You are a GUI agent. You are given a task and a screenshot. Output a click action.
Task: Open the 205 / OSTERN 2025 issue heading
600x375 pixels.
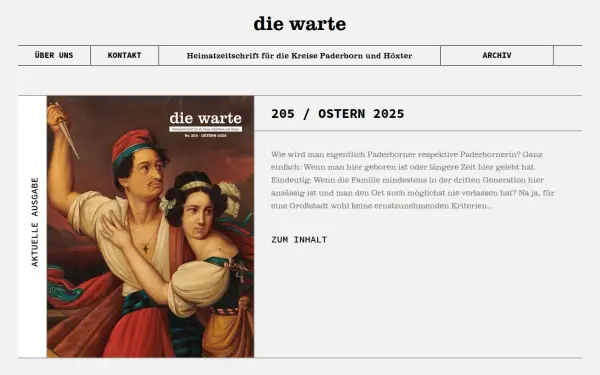click(338, 114)
